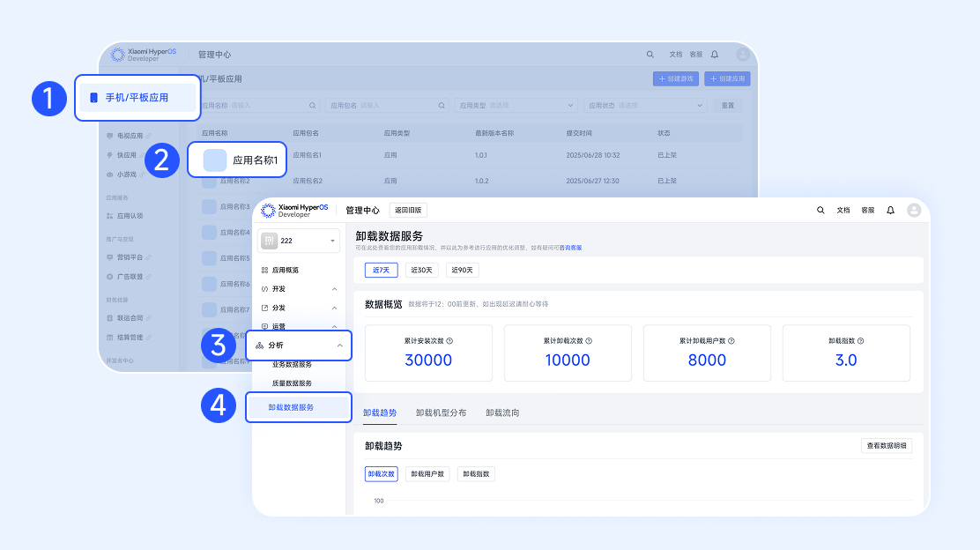
Task: Click 文档 link in front window header
Action: coord(843,211)
